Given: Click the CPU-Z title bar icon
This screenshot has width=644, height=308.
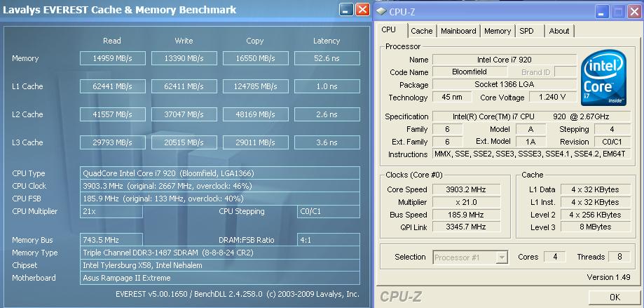Looking at the screenshot, I should 381,11.
